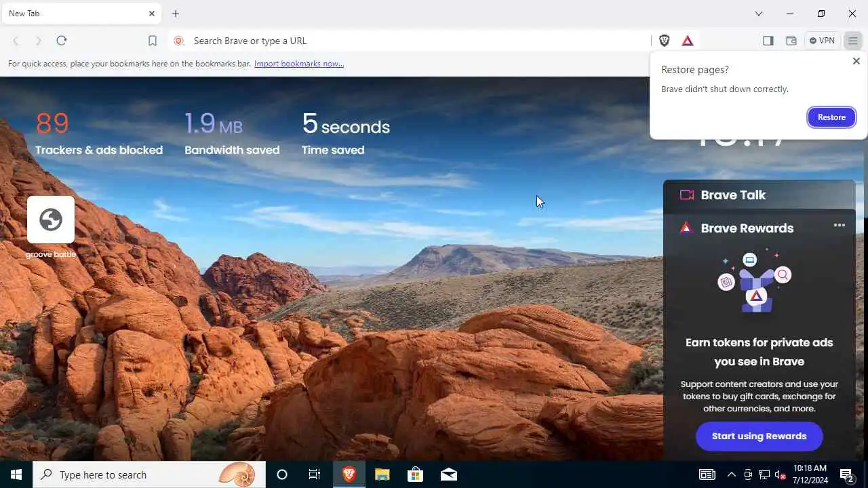Open a new tab with the plus button
The height and width of the screenshot is (488, 868).
point(176,14)
